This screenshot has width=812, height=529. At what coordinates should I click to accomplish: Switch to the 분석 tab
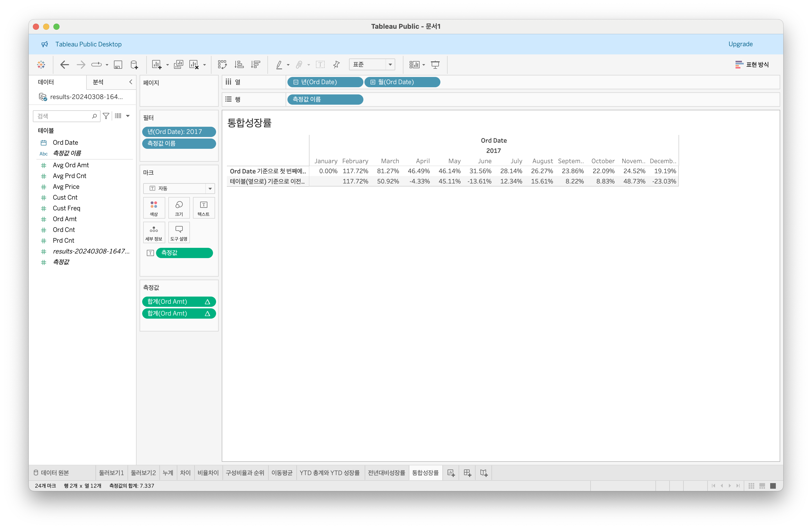[x=98, y=82]
